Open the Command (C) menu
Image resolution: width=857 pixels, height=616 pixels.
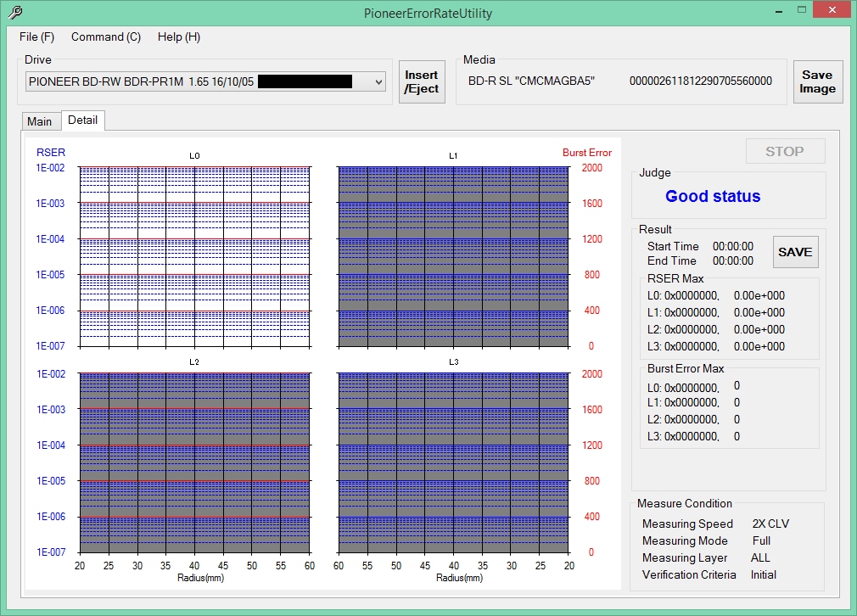pyautogui.click(x=106, y=37)
